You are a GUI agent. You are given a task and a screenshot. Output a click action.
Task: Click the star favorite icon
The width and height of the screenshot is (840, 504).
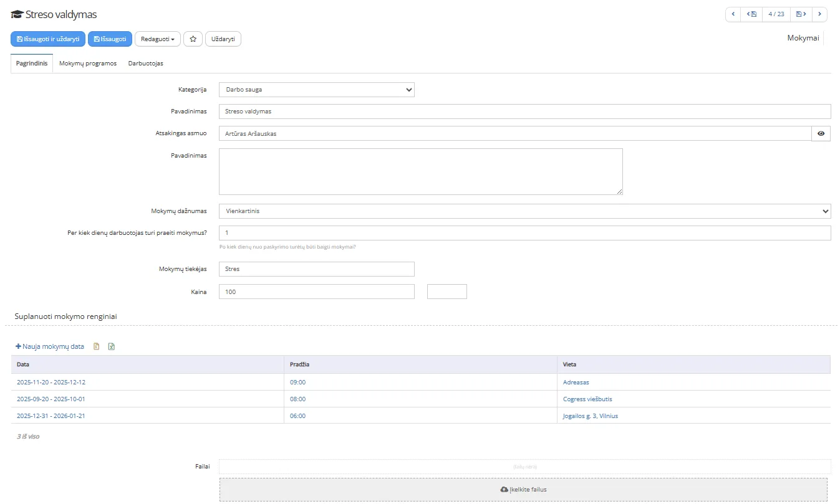(193, 39)
